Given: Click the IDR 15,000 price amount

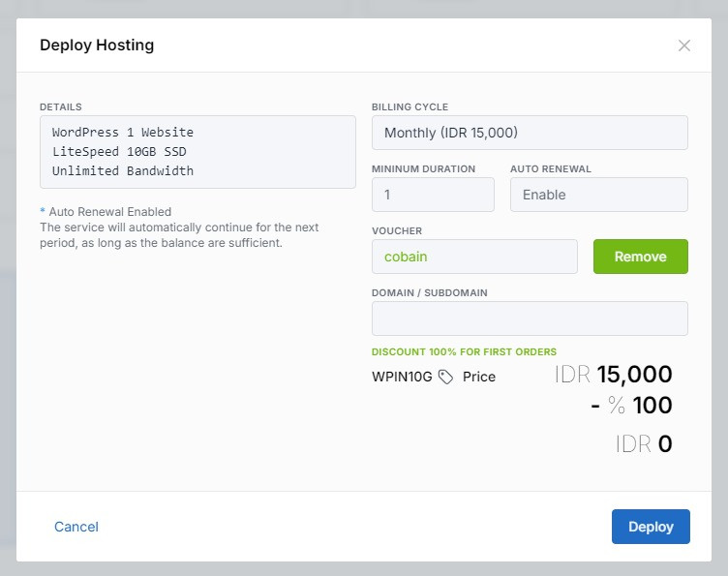Looking at the screenshot, I should (614, 375).
